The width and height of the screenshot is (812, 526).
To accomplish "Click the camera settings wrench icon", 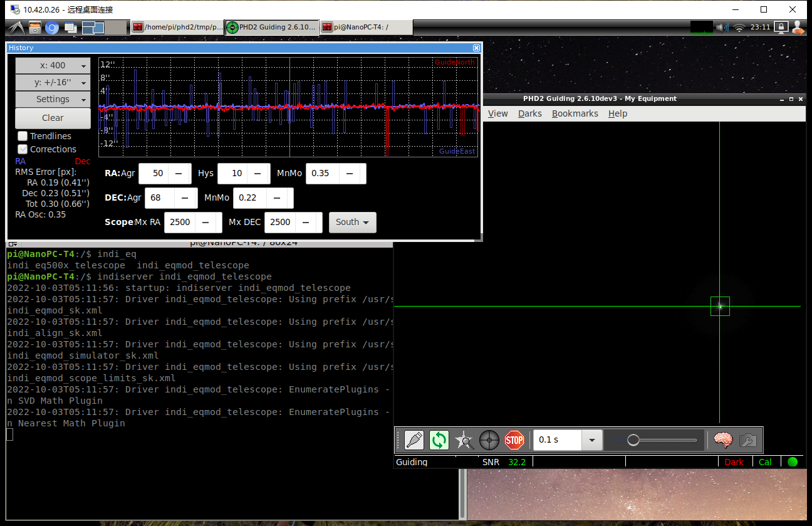I will click(x=747, y=440).
